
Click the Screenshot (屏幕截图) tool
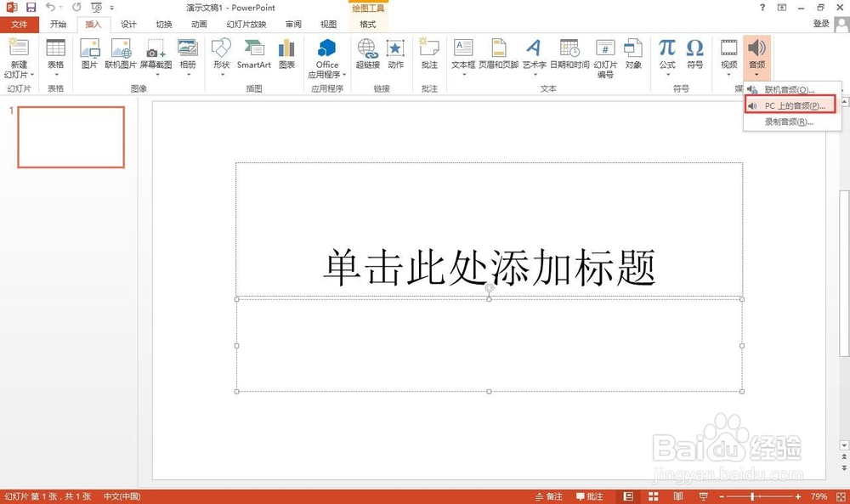156,56
